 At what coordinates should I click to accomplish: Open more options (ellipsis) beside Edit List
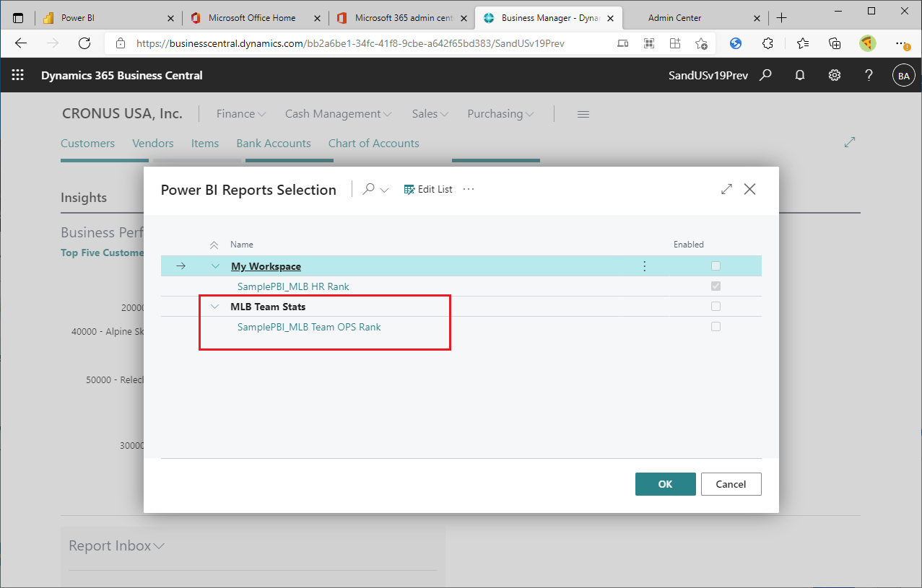point(469,189)
